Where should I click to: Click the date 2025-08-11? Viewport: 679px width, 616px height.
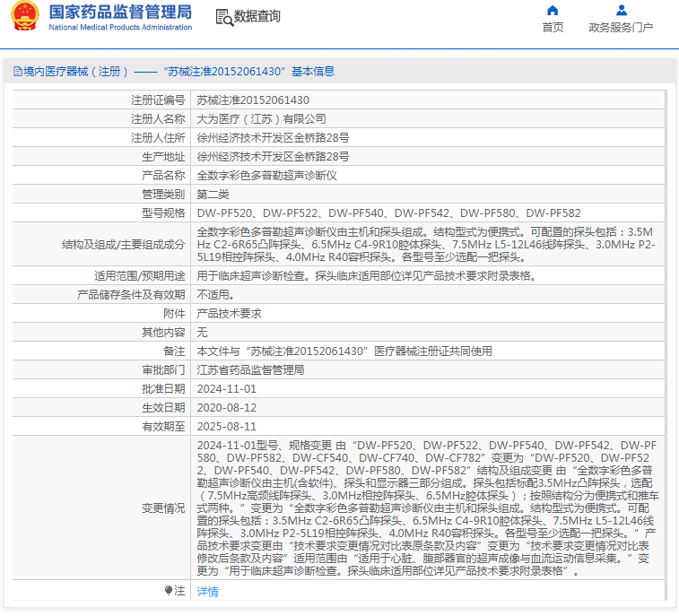click(x=226, y=427)
